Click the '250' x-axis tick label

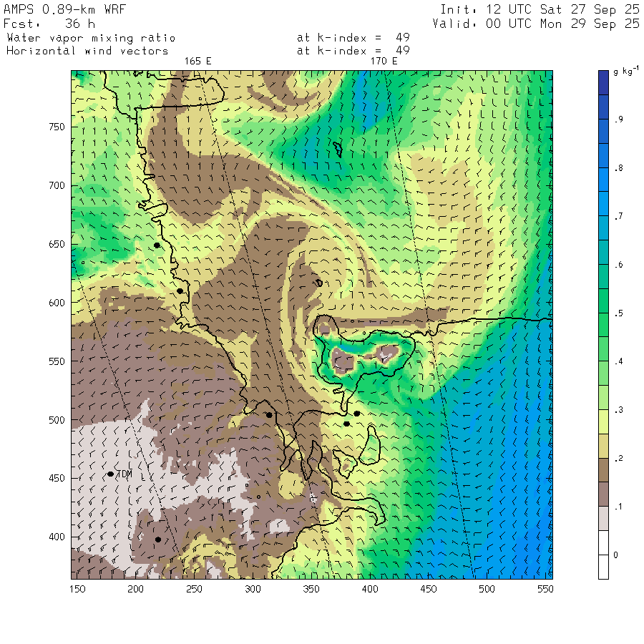coord(194,589)
